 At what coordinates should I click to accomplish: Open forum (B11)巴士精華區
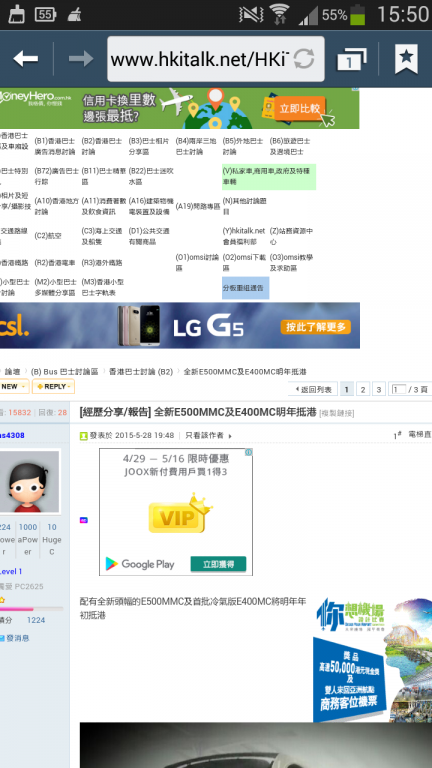coord(104,176)
